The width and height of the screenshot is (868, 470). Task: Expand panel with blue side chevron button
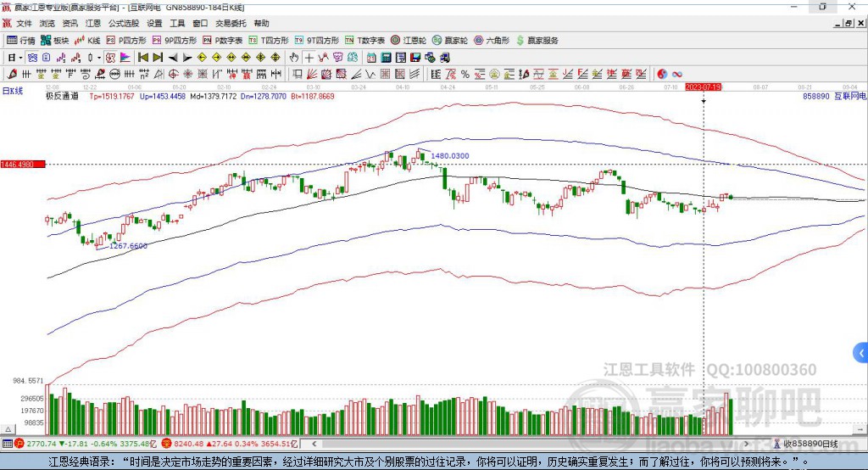click(x=861, y=353)
